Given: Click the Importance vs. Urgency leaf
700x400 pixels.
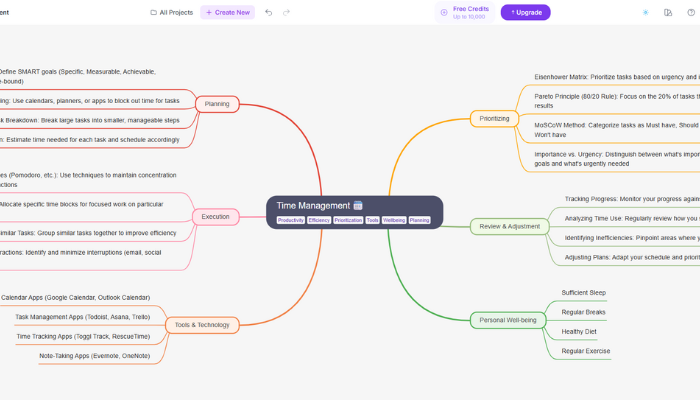Looking at the screenshot, I should pyautogui.click(x=617, y=159).
